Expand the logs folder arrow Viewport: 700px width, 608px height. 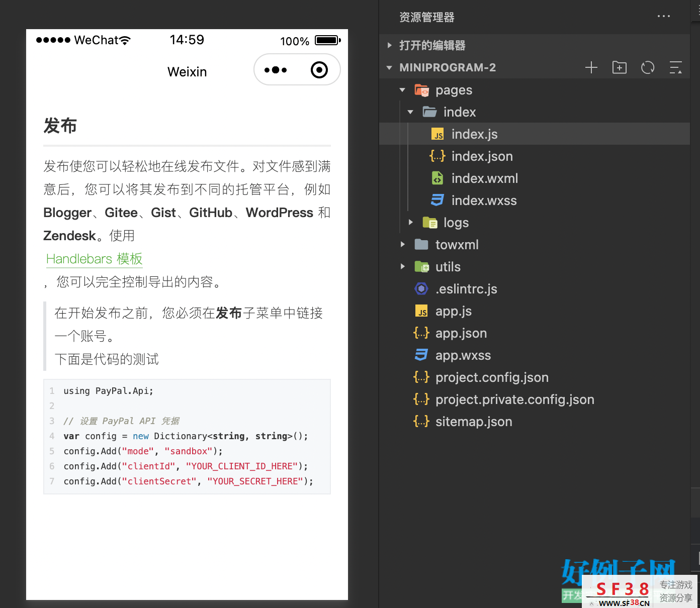pos(411,222)
